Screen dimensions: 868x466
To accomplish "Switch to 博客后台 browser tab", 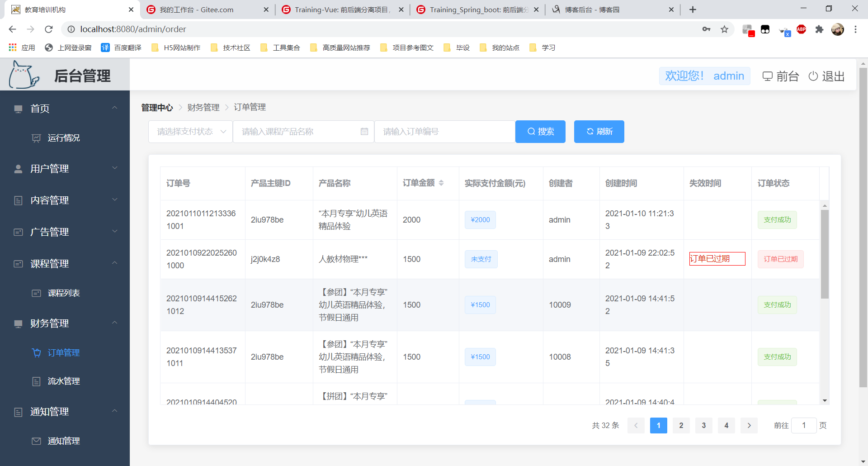I will pos(612,10).
